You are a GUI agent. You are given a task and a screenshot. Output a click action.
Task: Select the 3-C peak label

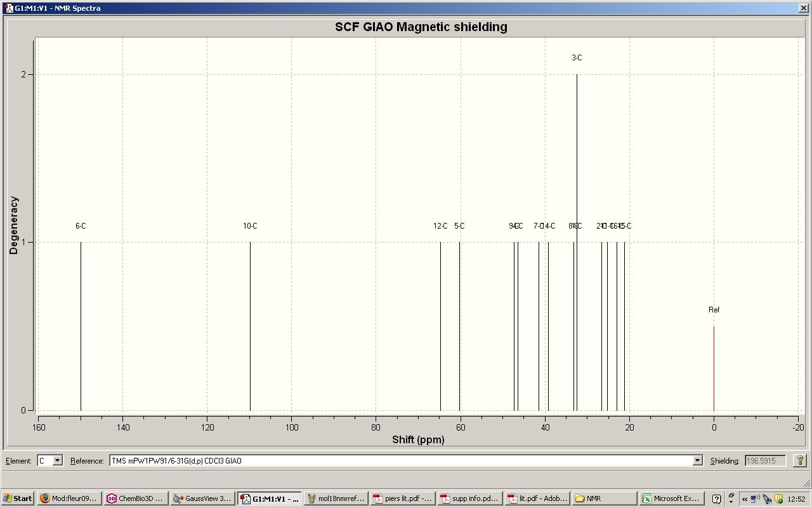click(577, 58)
